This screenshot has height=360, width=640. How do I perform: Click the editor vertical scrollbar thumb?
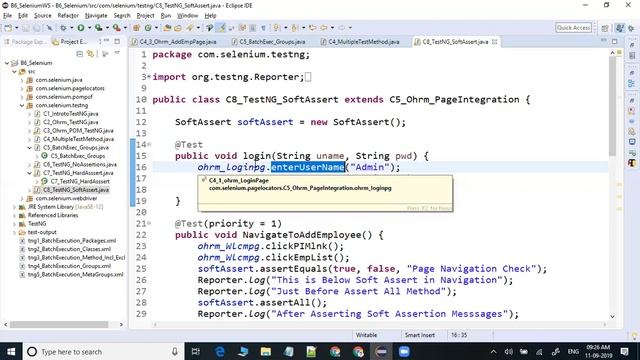tap(612, 106)
